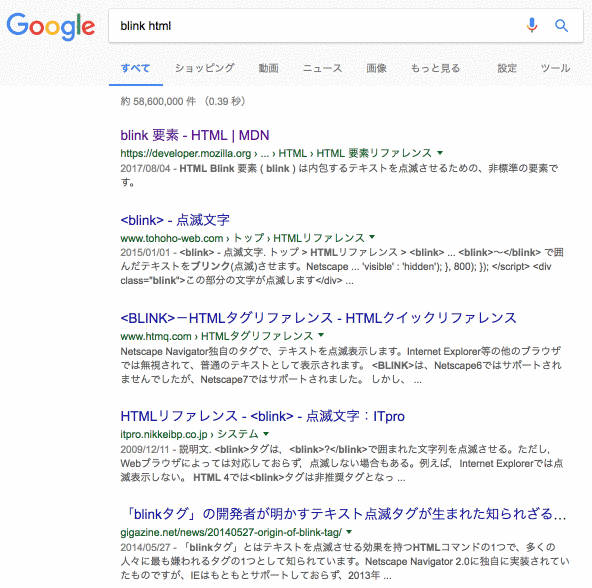Image resolution: width=592 pixels, height=588 pixels.
Task: Open the 'blinkタグ」の開発者が明かす' Gigazine result
Action: pyautogui.click(x=345, y=514)
